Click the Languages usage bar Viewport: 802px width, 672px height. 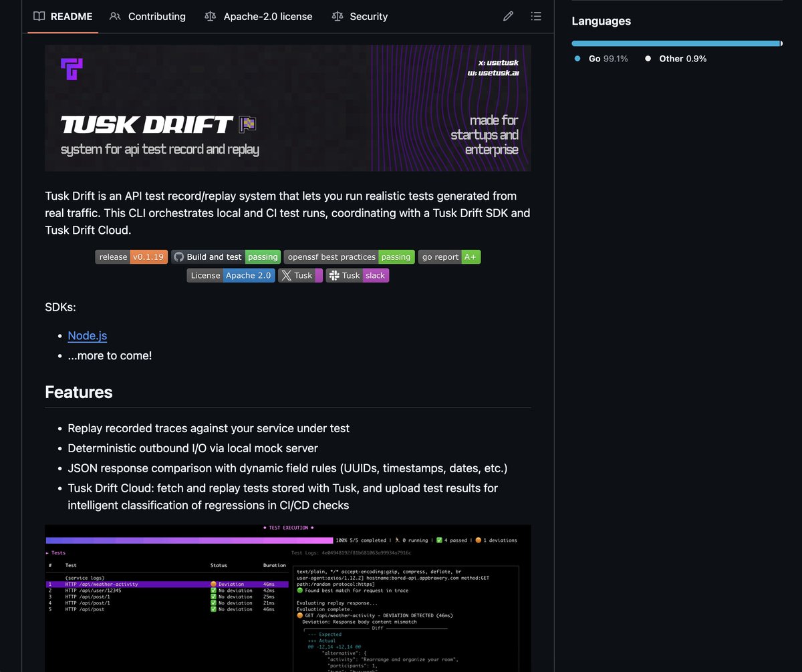coord(677,43)
